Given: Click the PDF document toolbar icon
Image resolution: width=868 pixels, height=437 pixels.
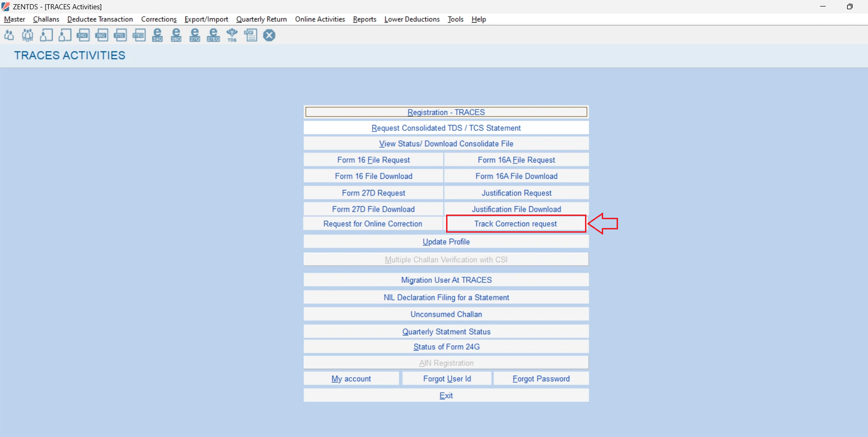Looking at the screenshot, I should [250, 35].
